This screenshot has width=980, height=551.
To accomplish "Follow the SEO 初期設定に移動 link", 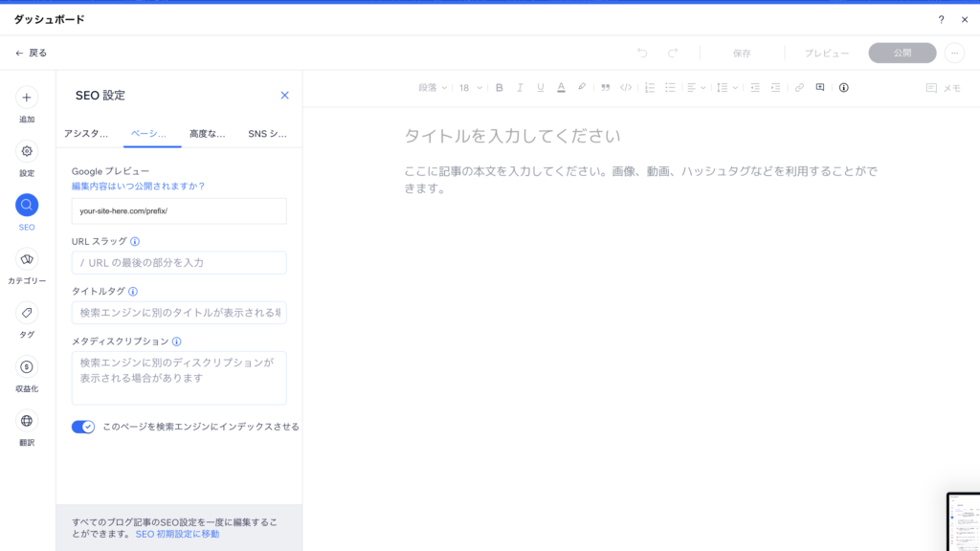I will [177, 534].
